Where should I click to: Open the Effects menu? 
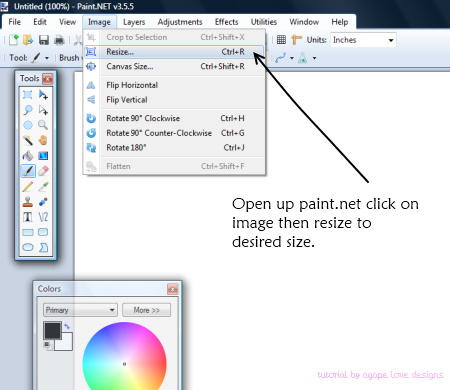click(227, 22)
